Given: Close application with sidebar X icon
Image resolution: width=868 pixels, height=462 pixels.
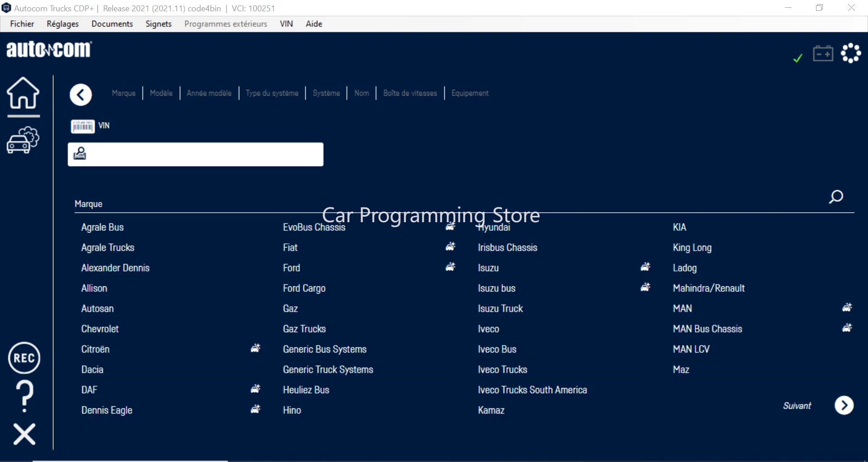Looking at the screenshot, I should (24, 434).
